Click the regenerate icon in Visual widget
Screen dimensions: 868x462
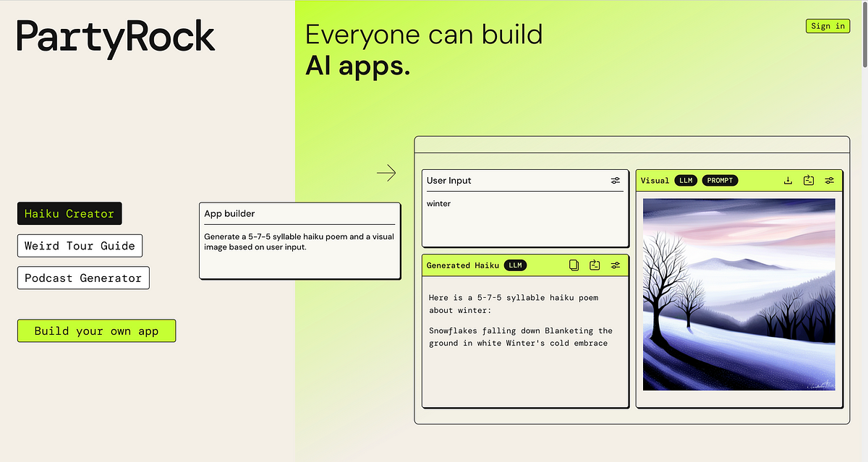point(809,181)
